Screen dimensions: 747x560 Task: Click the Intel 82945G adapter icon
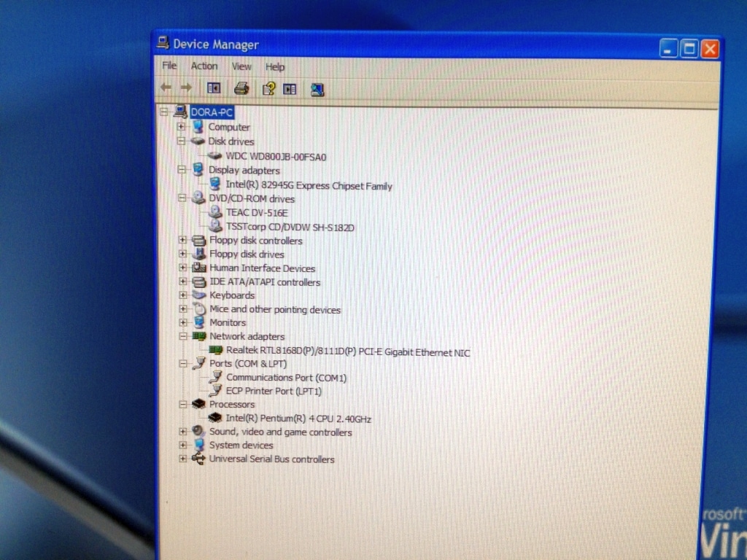point(215,184)
